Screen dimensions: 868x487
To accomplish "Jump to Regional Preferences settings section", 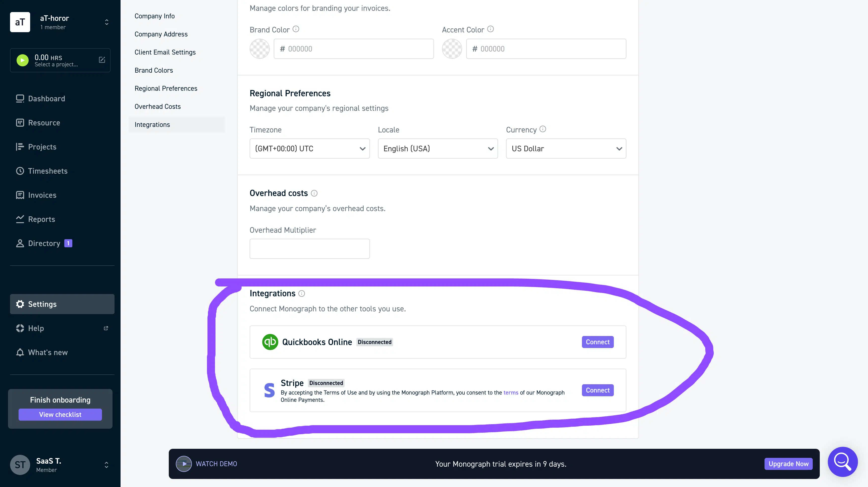I will [166, 88].
